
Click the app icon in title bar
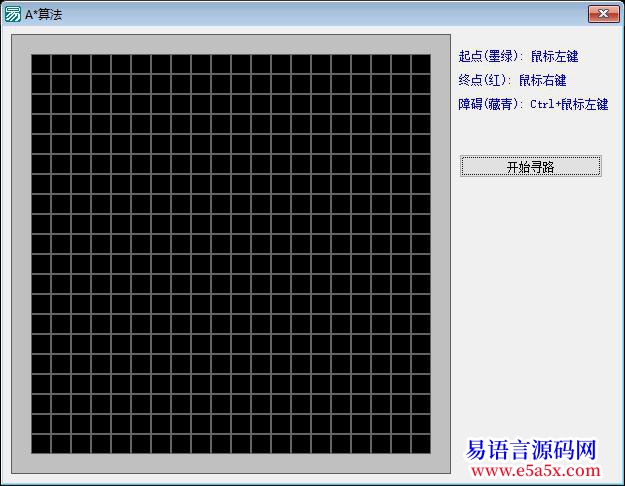tap(13, 13)
